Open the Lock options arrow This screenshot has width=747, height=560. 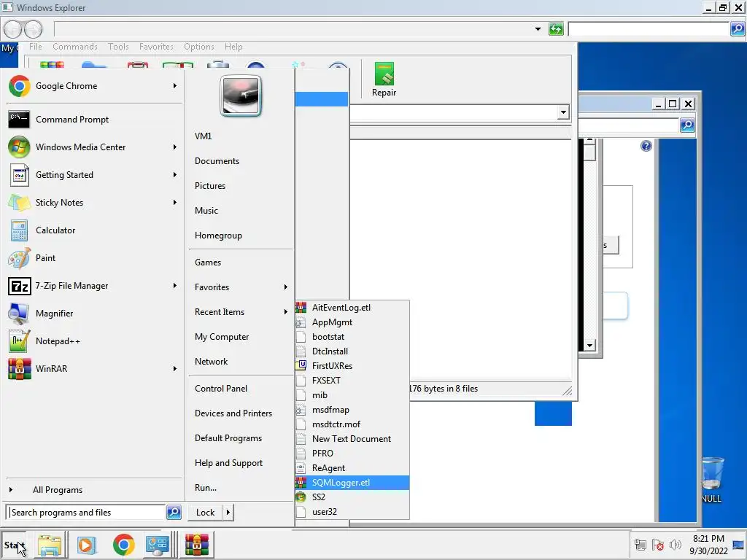click(228, 513)
